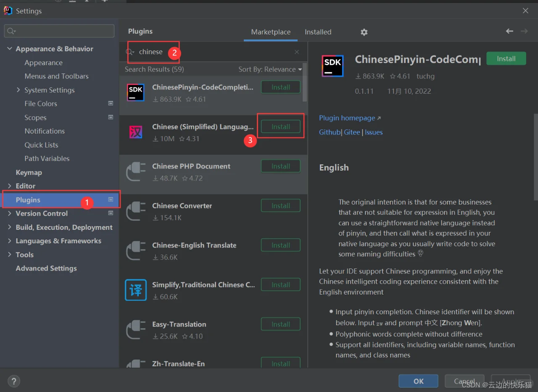Expand the Tools settings node
The width and height of the screenshot is (538, 392).
10,255
